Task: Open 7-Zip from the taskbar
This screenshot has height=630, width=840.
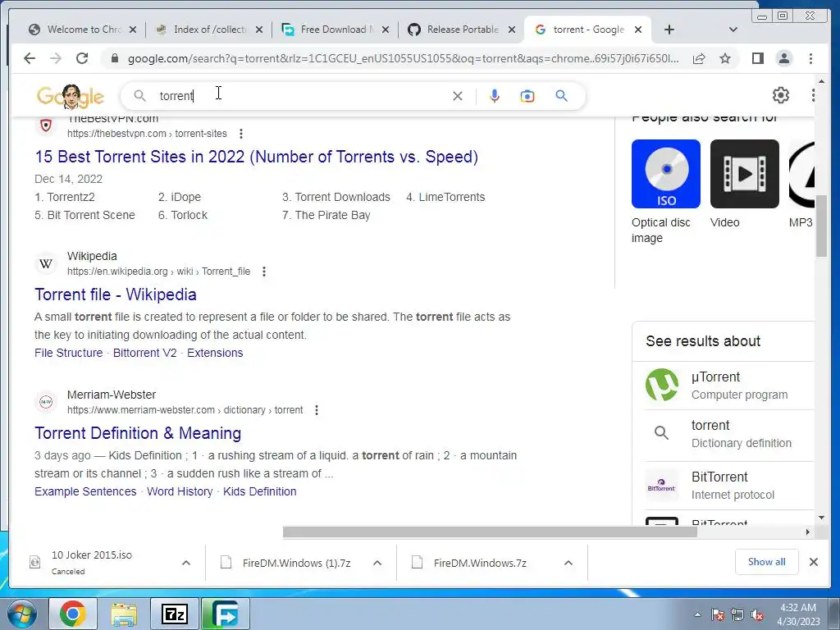Action: [175, 614]
